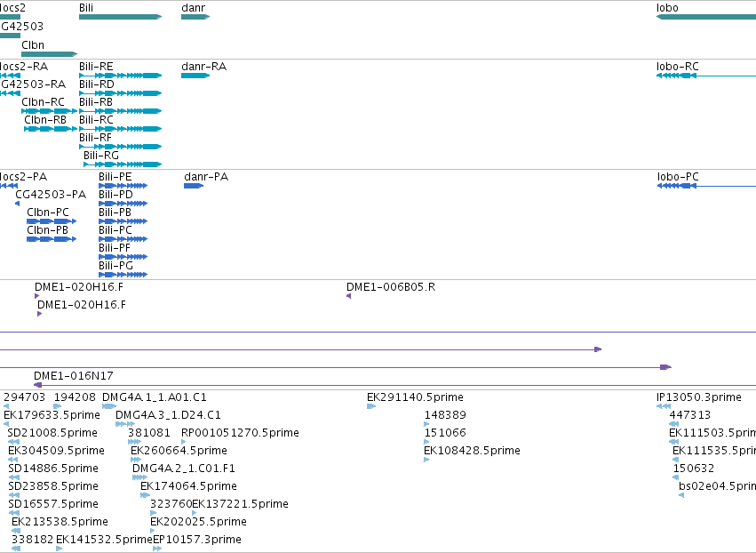Screen dimensions: 756x553
Task: Open DMG4A.1_1.A01.C1 feature
Action: point(109,406)
